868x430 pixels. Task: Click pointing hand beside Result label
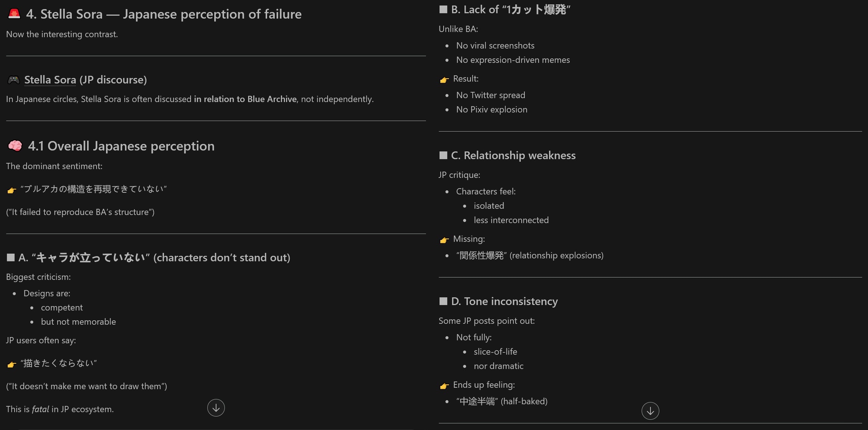tap(444, 79)
